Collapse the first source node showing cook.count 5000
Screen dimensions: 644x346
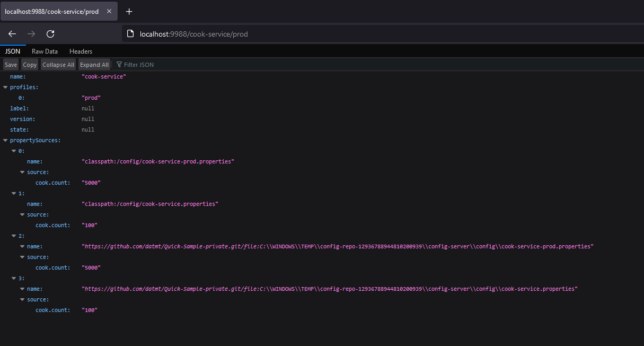(22, 171)
